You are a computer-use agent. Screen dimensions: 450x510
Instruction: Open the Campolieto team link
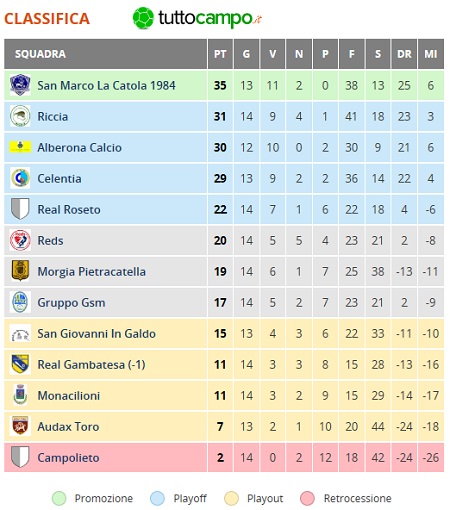[68, 458]
